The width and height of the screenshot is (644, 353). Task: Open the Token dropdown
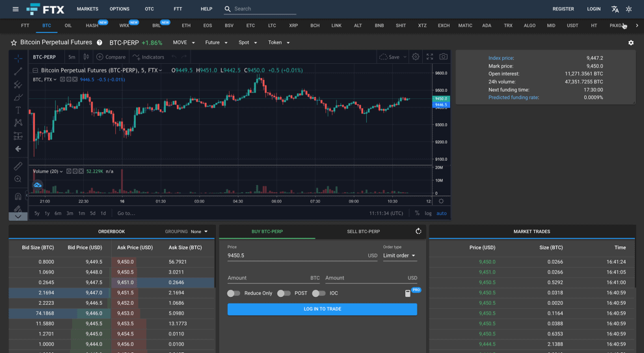(279, 42)
